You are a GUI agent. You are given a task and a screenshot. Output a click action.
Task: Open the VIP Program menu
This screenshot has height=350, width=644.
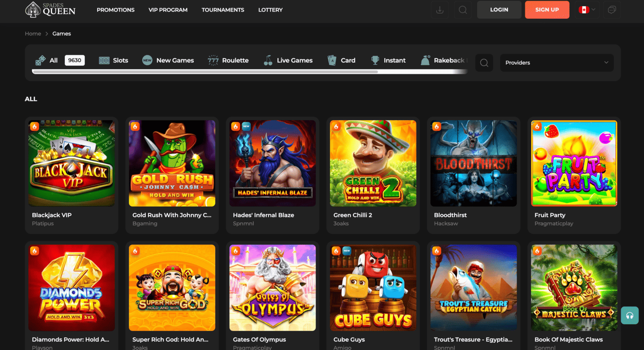168,10
